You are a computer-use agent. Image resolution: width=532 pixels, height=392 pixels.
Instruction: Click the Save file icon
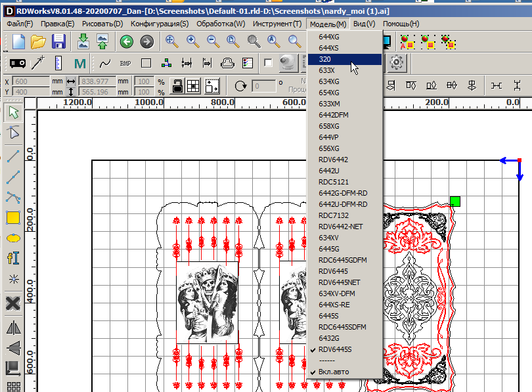(x=58, y=41)
